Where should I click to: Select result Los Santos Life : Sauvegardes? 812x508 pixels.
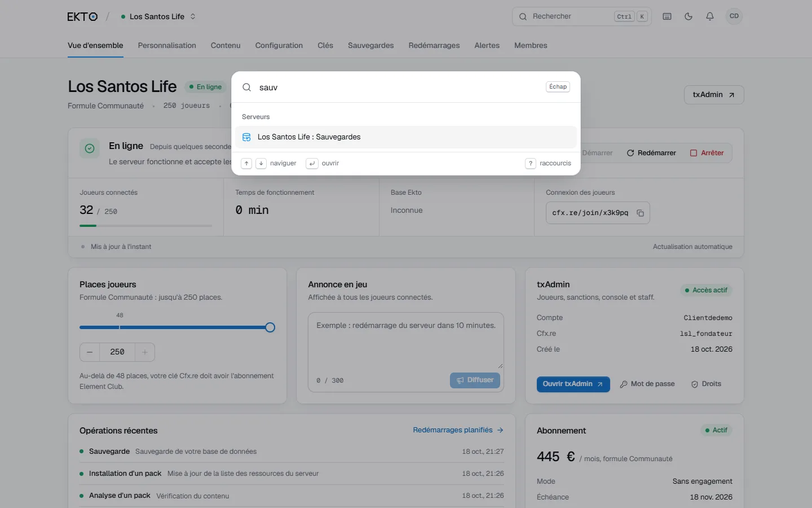pyautogui.click(x=406, y=137)
